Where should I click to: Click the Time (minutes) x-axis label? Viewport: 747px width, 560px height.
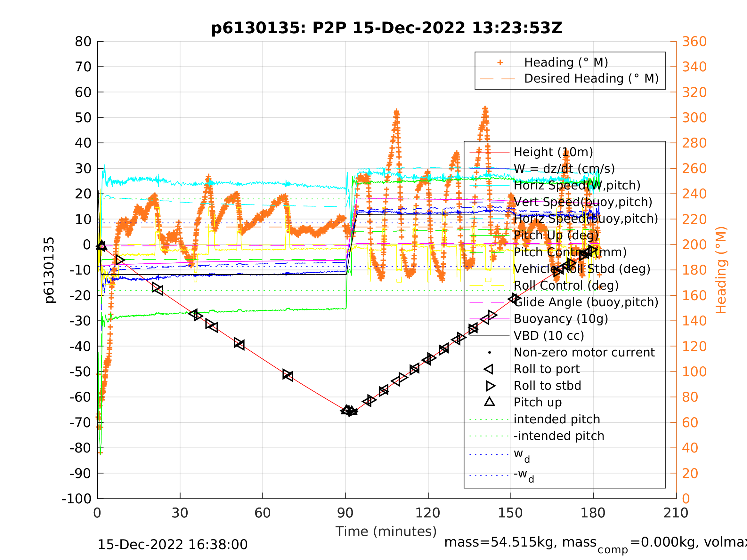(x=386, y=532)
